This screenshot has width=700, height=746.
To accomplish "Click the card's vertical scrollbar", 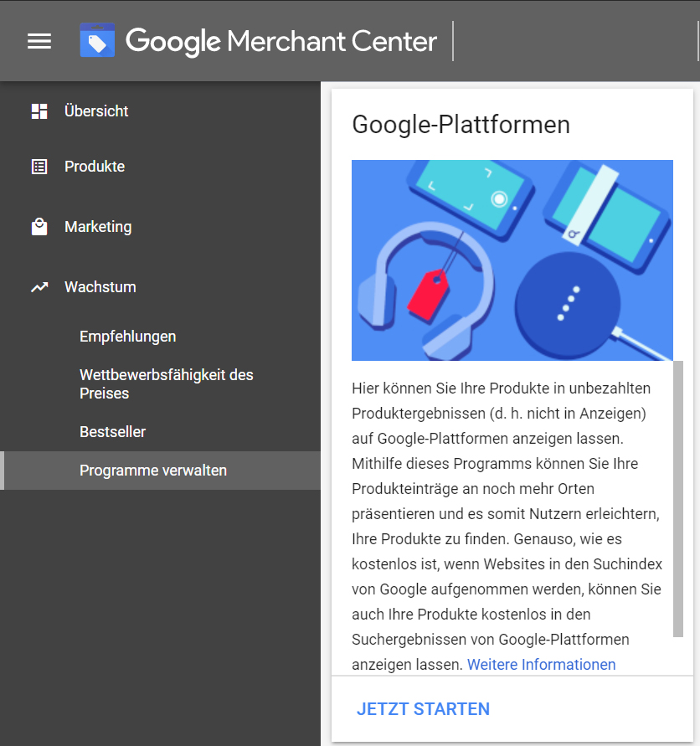I will (677, 498).
